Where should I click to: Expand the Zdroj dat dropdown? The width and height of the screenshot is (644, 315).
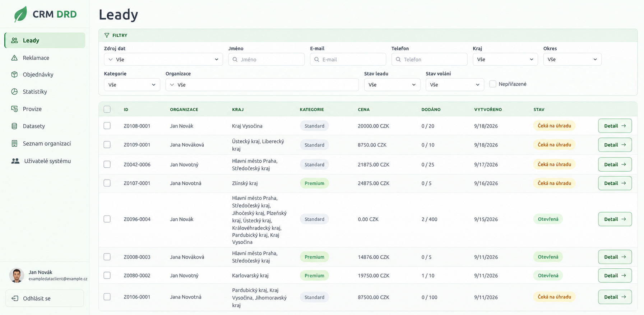[x=163, y=59]
